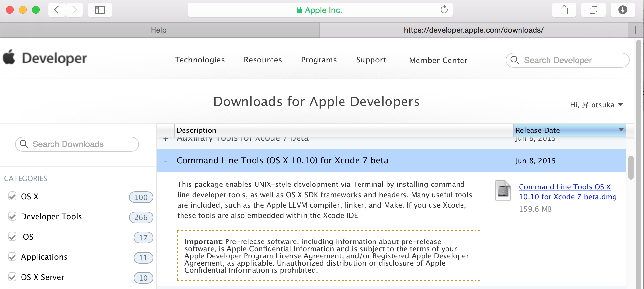644x289 pixels.
Task: Click the 159.6 MB file size text
Action: pyautogui.click(x=535, y=209)
